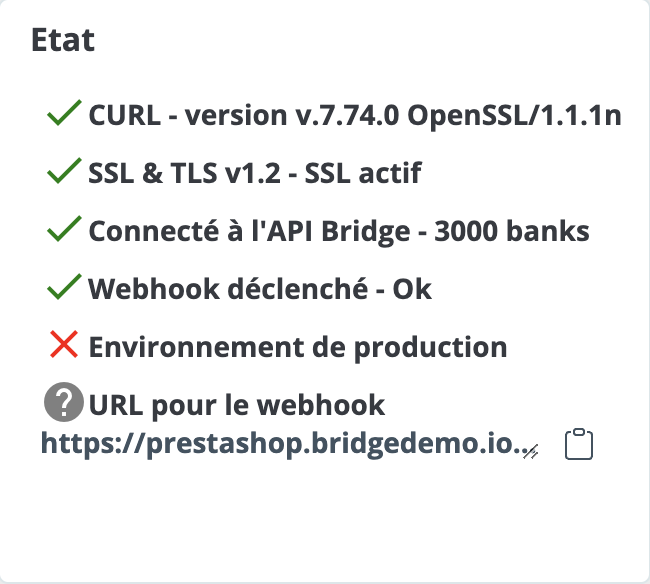Click Environnement de production status text
The height and width of the screenshot is (584, 650).
click(x=298, y=347)
